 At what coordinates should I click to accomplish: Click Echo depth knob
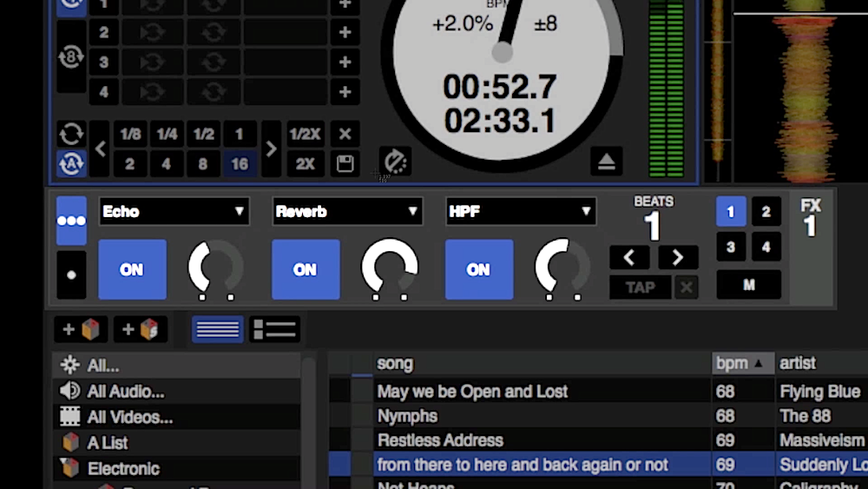click(x=216, y=267)
